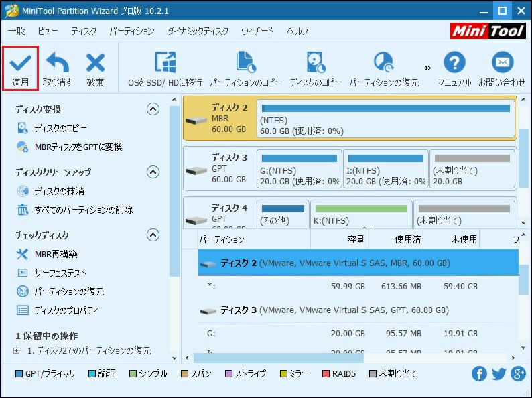The width and height of the screenshot is (532, 398).
Task: Click the MiniTool logo
Action: coord(488,31)
